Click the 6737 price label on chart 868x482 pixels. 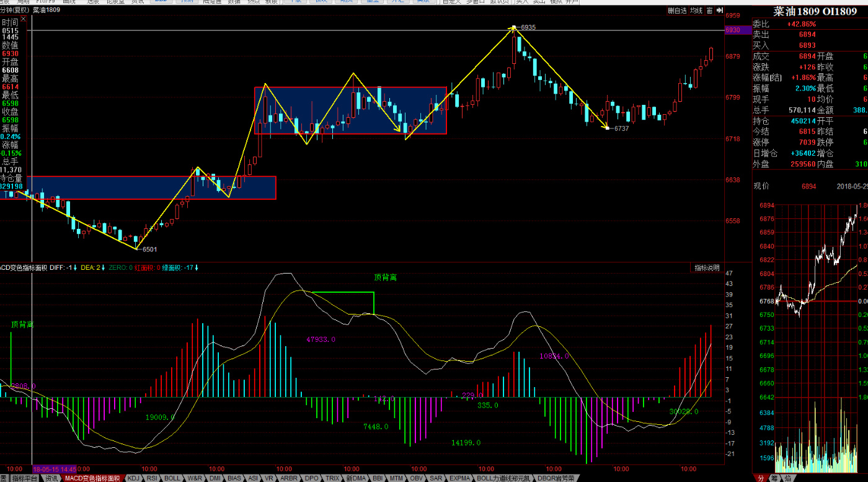pyautogui.click(x=621, y=128)
